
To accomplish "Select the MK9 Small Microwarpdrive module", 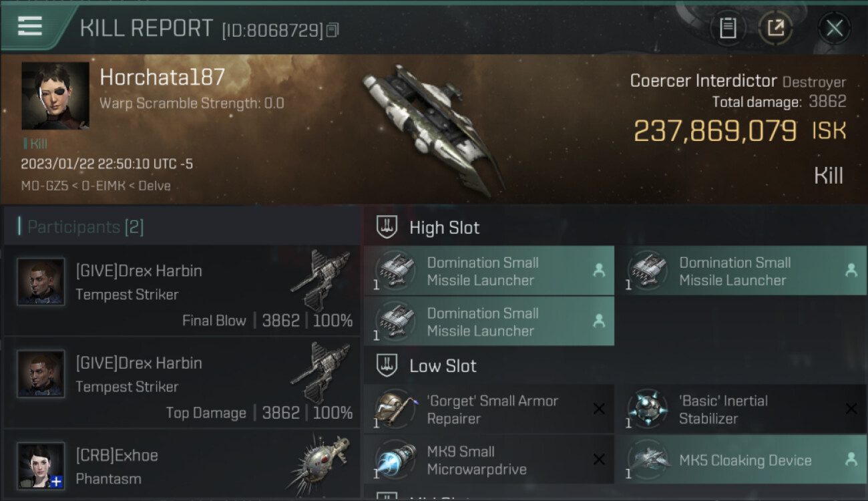I will pyautogui.click(x=489, y=460).
